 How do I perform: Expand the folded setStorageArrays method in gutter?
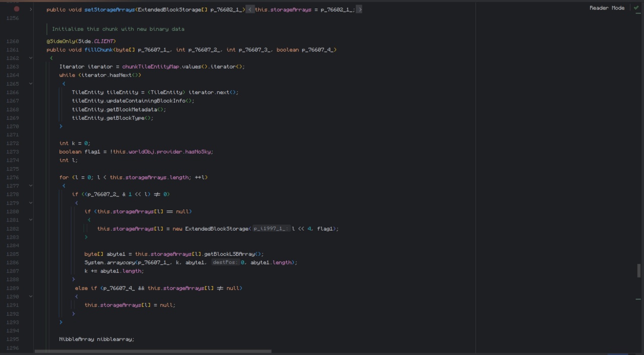pos(31,9)
